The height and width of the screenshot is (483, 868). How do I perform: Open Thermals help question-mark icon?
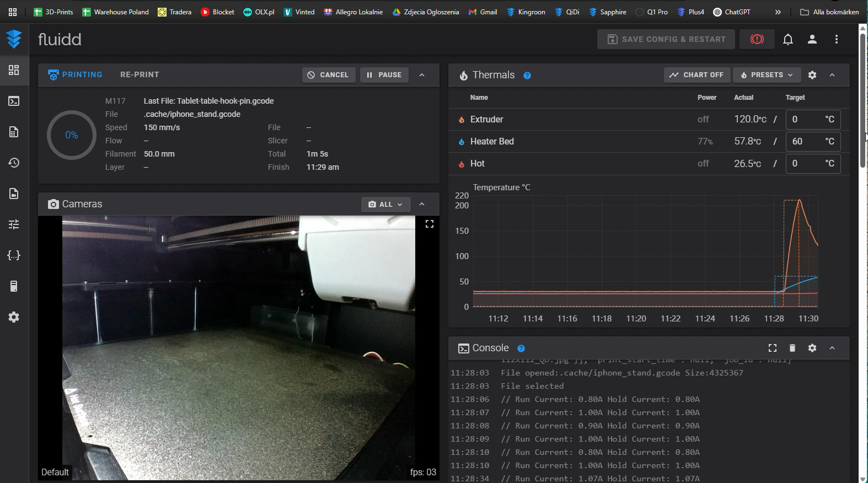coord(527,76)
